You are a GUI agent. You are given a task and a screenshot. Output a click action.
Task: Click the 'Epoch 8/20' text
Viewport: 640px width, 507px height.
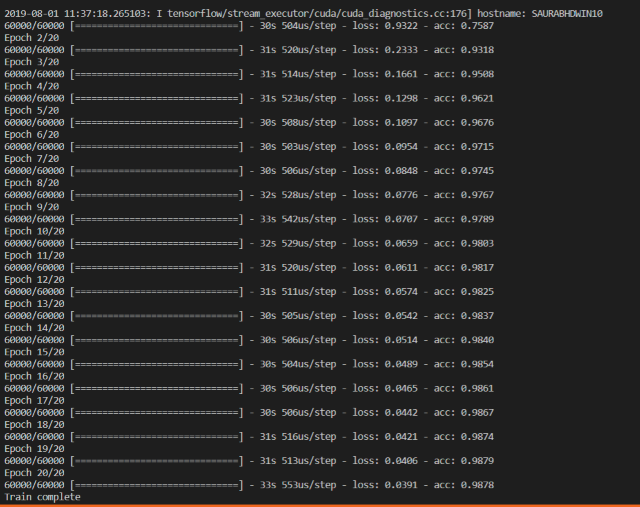[32, 183]
